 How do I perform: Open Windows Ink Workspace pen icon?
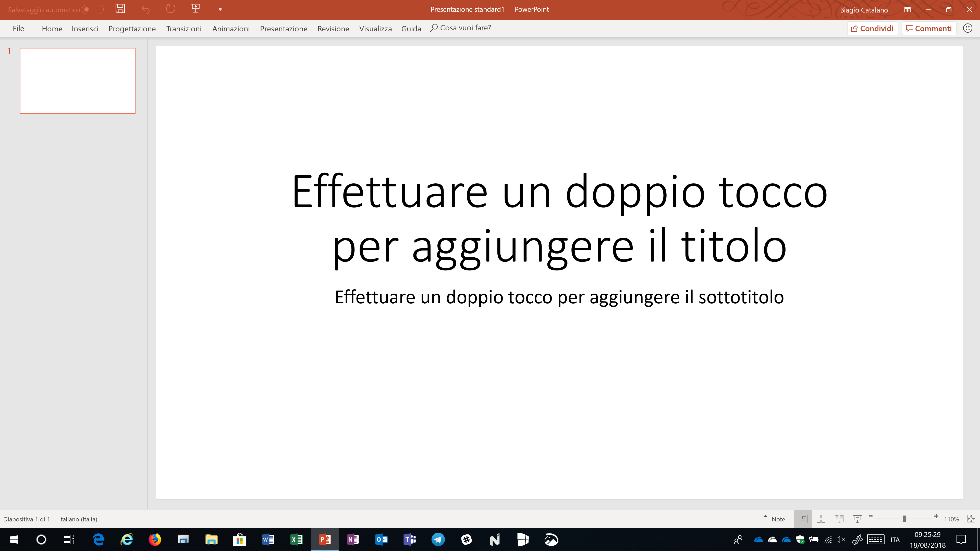click(857, 540)
